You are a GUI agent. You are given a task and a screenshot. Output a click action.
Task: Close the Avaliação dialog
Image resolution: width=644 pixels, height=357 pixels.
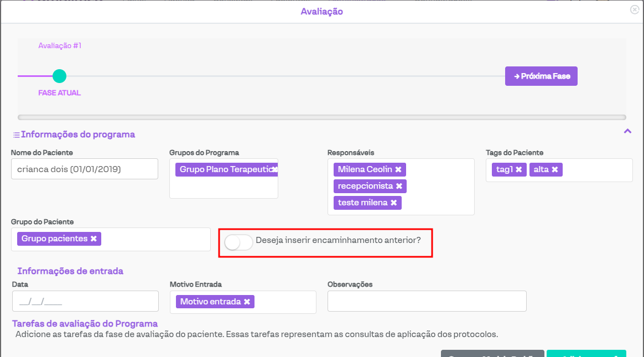[635, 9]
